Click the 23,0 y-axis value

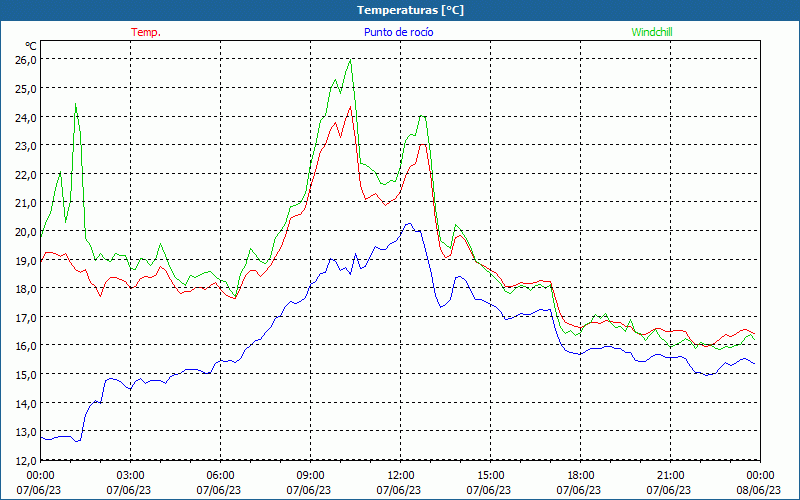pos(26,145)
